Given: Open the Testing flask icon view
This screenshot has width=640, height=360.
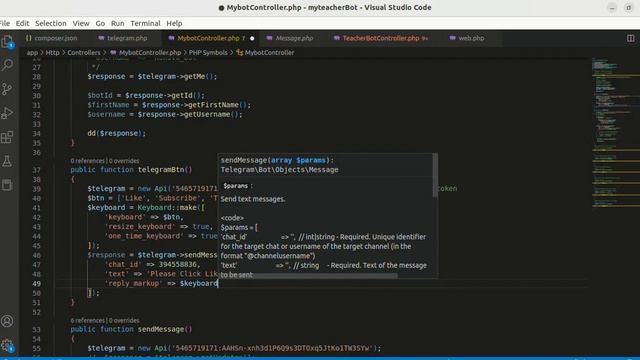Looking at the screenshot, I should click(7, 161).
